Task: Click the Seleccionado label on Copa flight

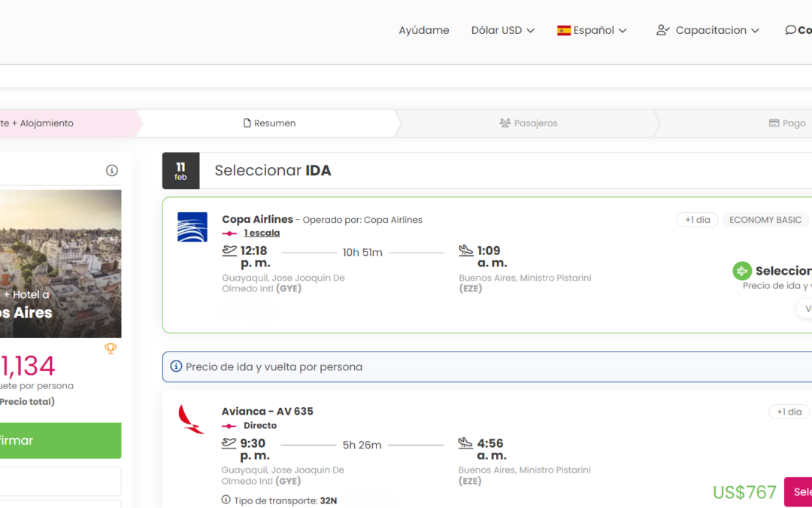Action: click(x=783, y=271)
